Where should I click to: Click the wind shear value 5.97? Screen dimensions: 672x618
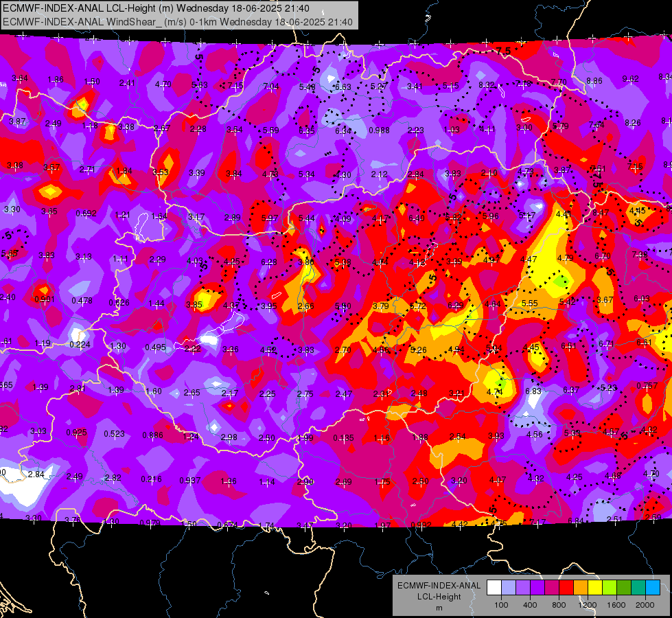point(270,218)
